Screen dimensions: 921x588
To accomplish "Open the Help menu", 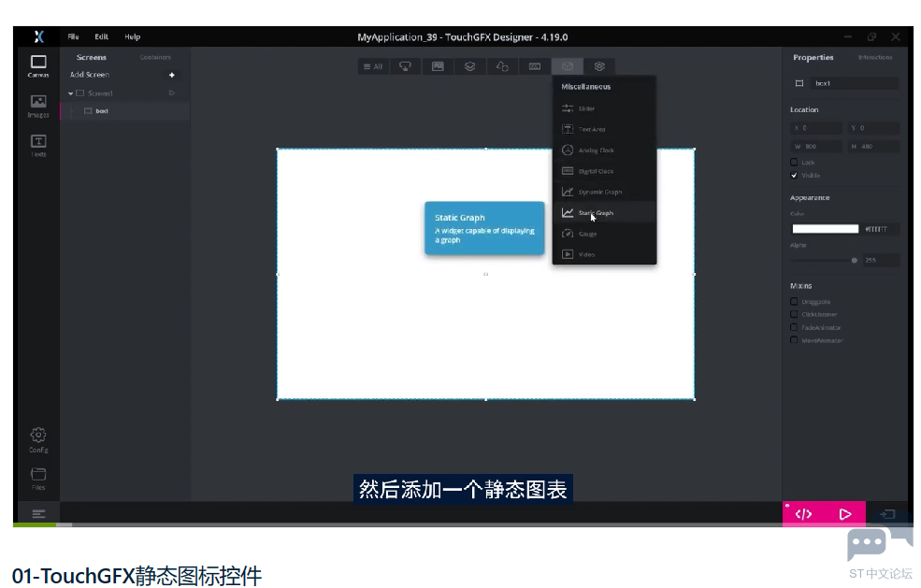I will click(x=133, y=36).
